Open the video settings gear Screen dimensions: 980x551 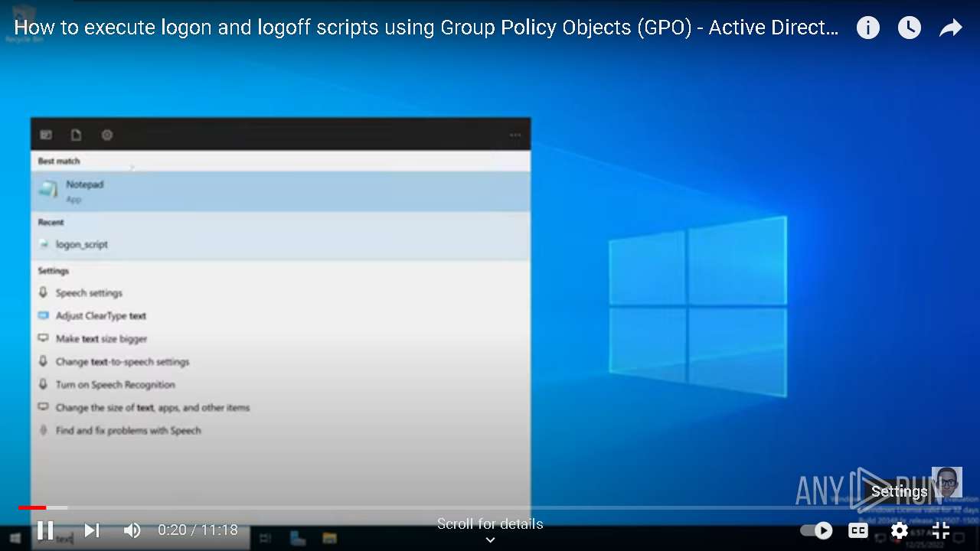pyautogui.click(x=900, y=530)
